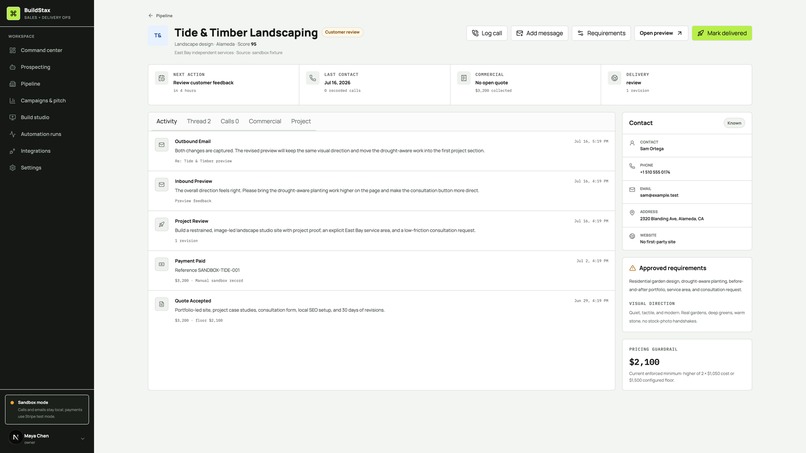
Task: Click the Automation runs pulse icon
Action: pyautogui.click(x=12, y=134)
